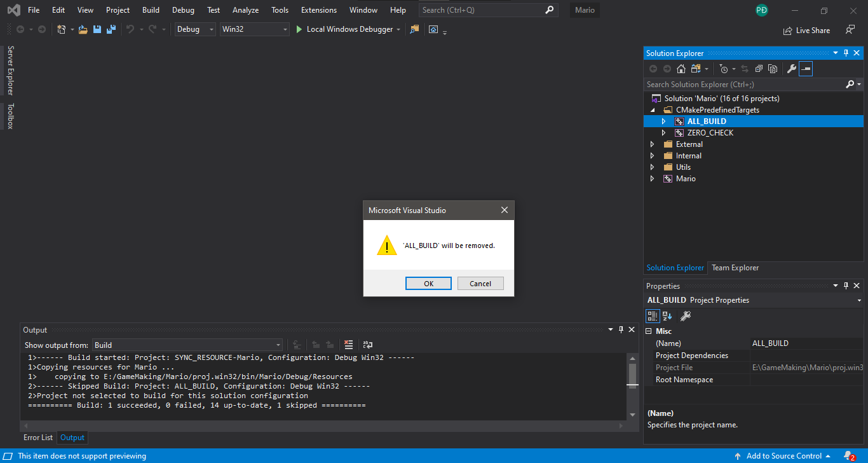Toggle Preview Selected Items button

(x=806, y=69)
